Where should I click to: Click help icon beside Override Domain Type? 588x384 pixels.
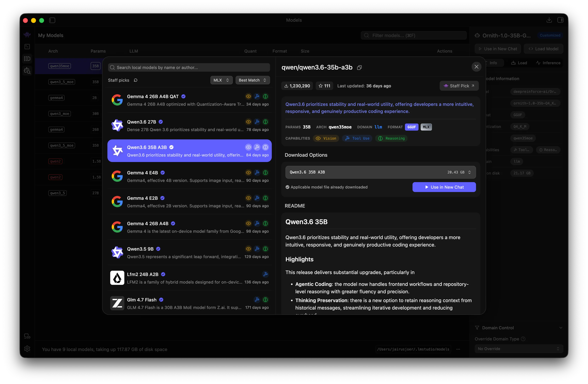[523, 339]
